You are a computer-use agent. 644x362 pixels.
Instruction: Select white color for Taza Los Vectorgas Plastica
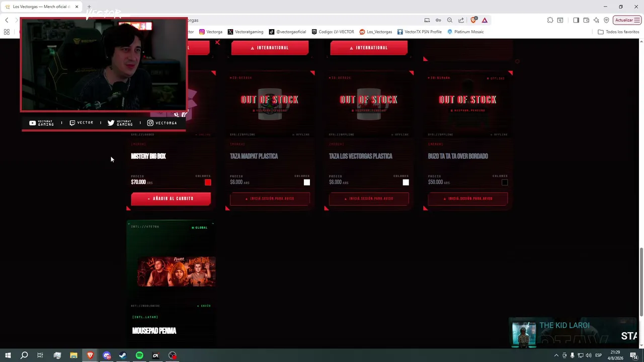(406, 182)
